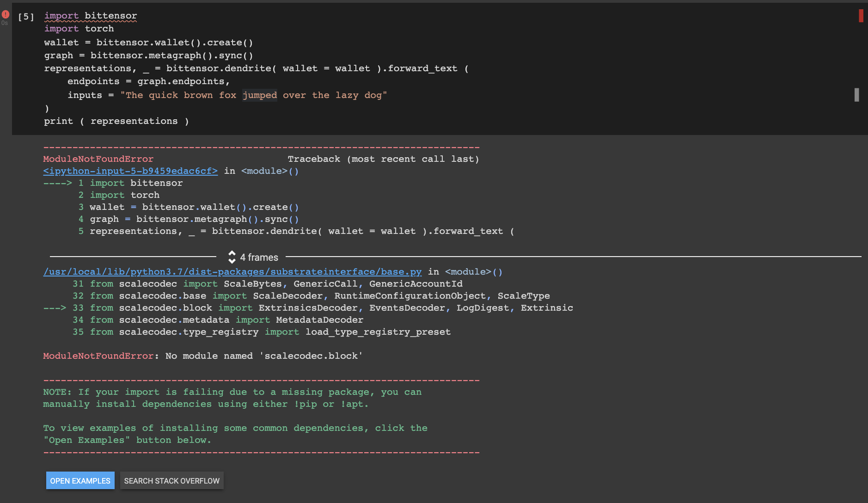Screen dimensions: 868x503
Task: Click the OPEN EXAMPLES button
Action: pyautogui.click(x=80, y=480)
